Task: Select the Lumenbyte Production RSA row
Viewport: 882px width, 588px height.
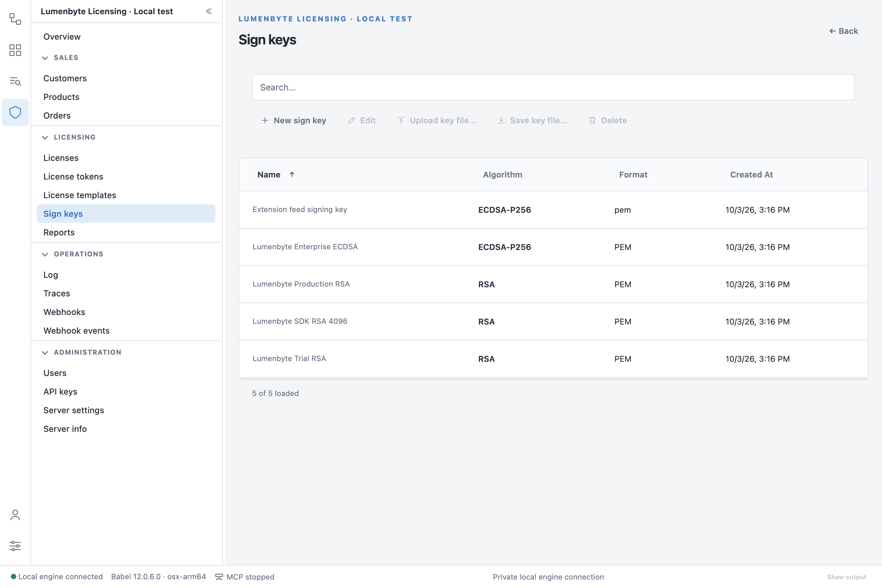Action: tap(553, 284)
